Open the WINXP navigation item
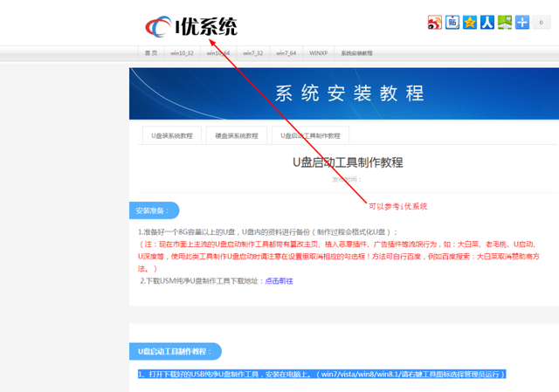The height and width of the screenshot is (392, 559). click(x=319, y=53)
